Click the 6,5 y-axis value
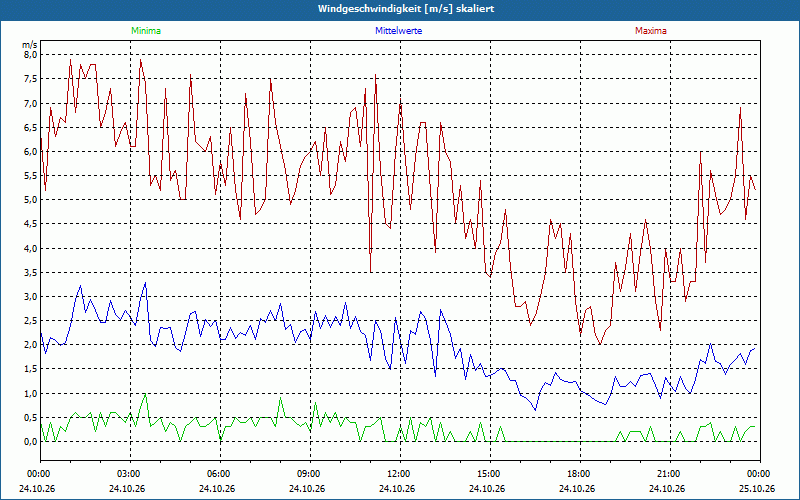 click(x=31, y=128)
